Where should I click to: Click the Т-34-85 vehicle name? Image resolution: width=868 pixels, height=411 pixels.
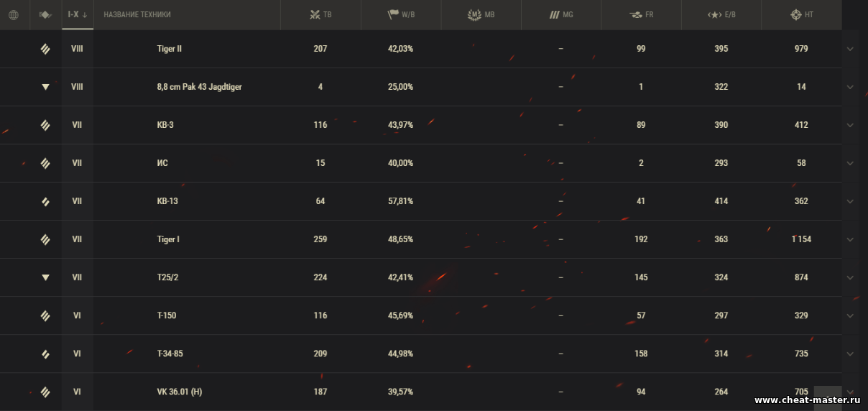(x=175, y=354)
